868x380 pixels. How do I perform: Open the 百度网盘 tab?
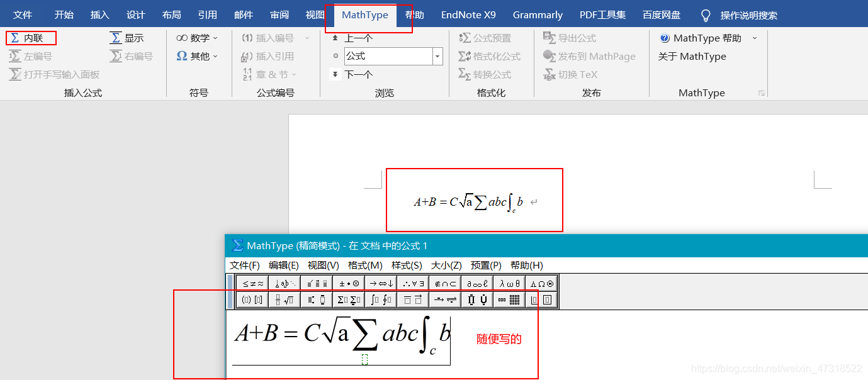coord(662,15)
